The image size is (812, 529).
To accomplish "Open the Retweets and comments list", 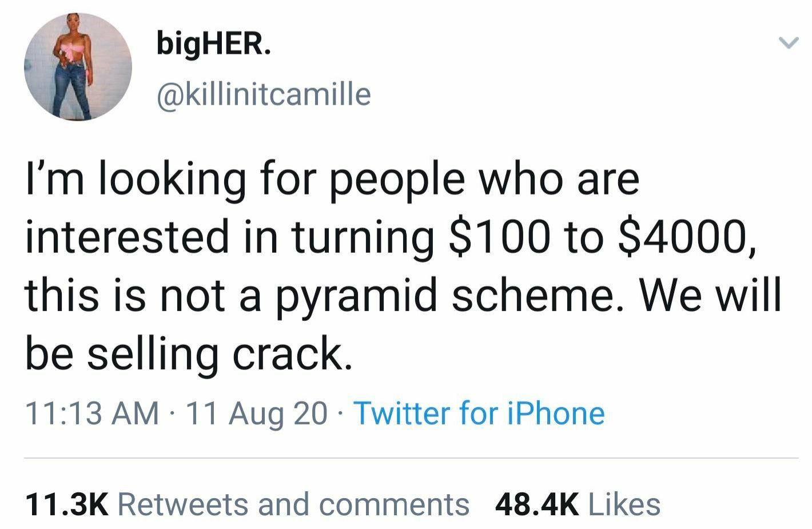I will point(294,504).
